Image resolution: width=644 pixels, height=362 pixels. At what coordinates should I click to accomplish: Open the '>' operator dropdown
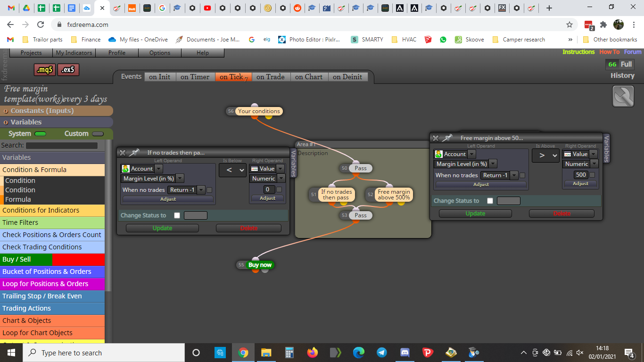coord(545,155)
